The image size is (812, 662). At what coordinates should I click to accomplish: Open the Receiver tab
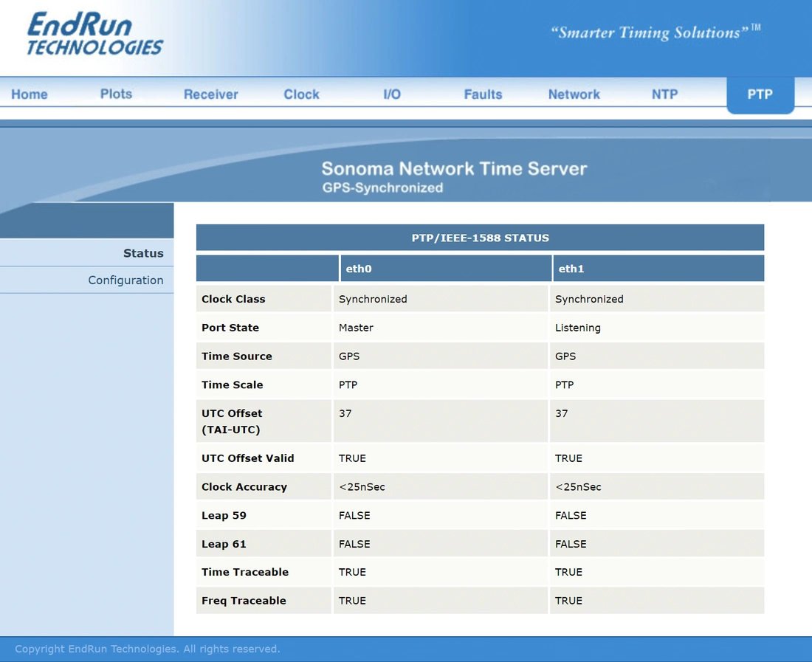pyautogui.click(x=211, y=94)
